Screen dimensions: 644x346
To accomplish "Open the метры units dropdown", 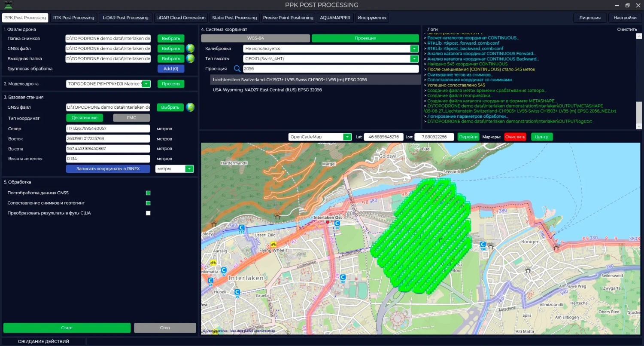I will pos(189,169).
